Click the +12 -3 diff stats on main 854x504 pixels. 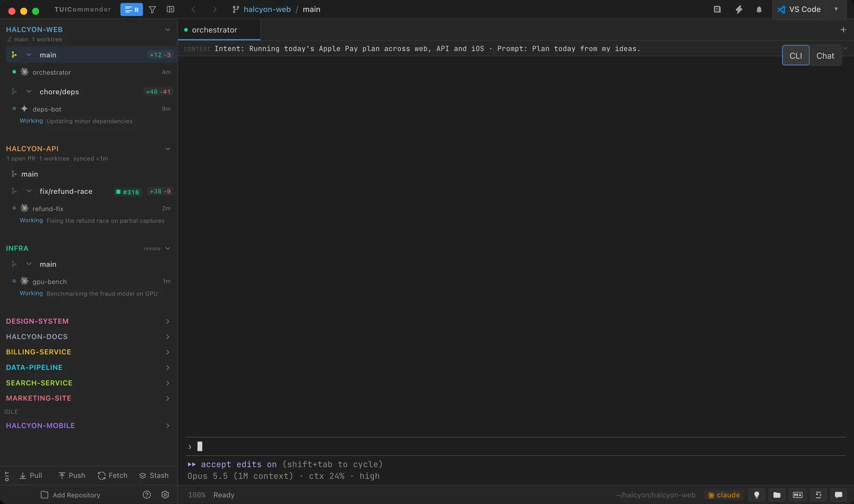160,55
